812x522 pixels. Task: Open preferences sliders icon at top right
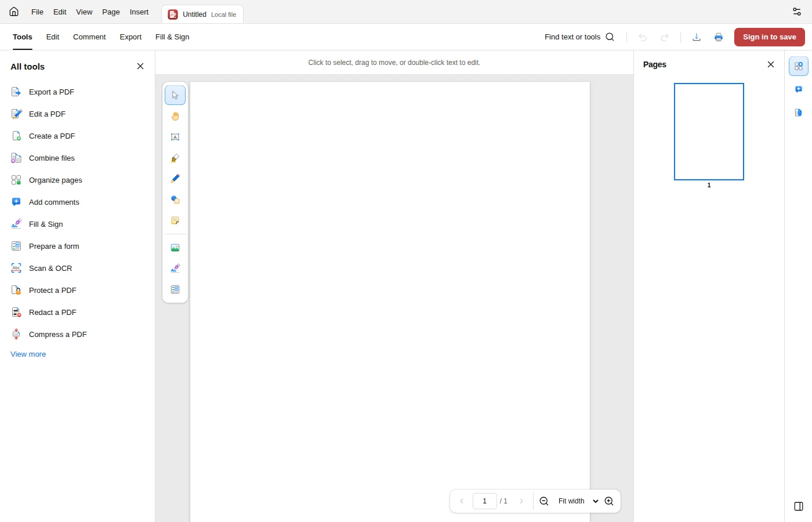click(797, 12)
